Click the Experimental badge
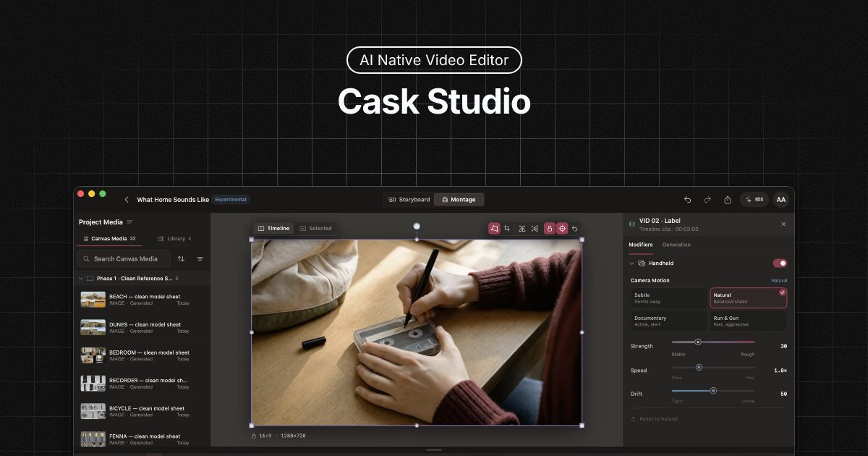 [231, 200]
